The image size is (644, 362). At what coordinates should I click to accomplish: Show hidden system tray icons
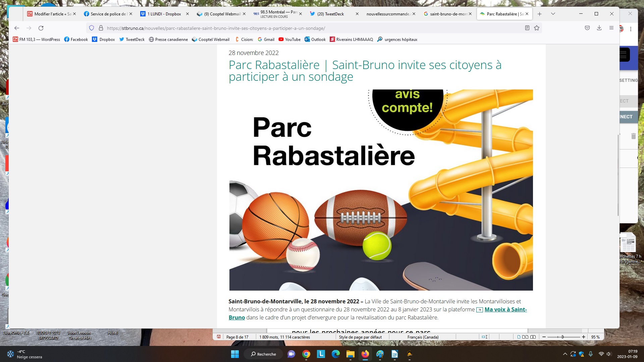coord(565,354)
